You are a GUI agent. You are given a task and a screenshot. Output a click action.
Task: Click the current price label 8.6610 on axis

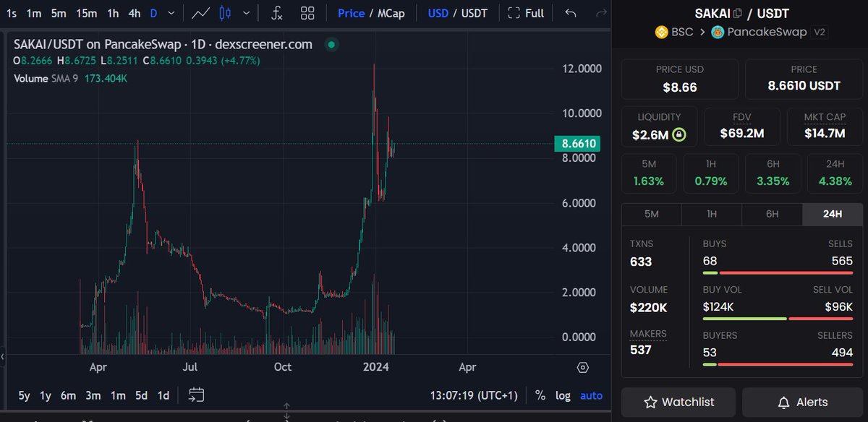point(578,144)
